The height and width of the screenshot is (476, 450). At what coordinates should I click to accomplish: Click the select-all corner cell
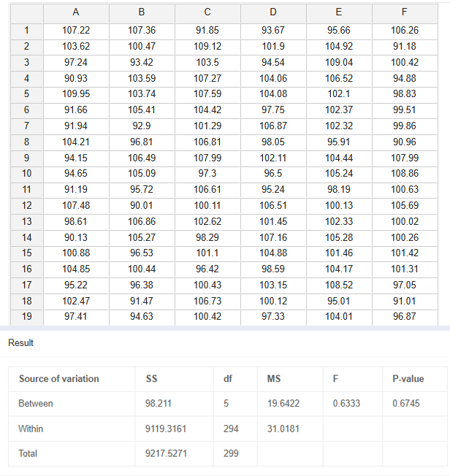point(27,12)
